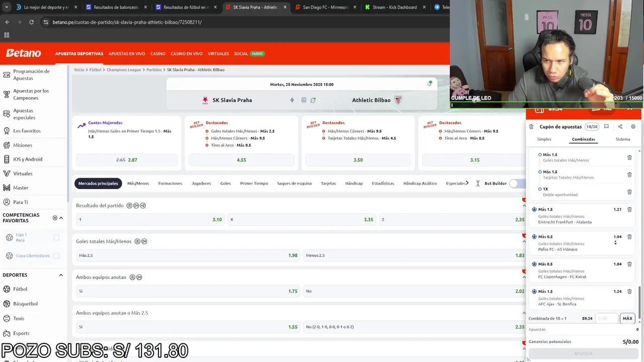Collapse Ambos equipos anotan market
The width and height of the screenshot is (644, 362).
click(524, 277)
